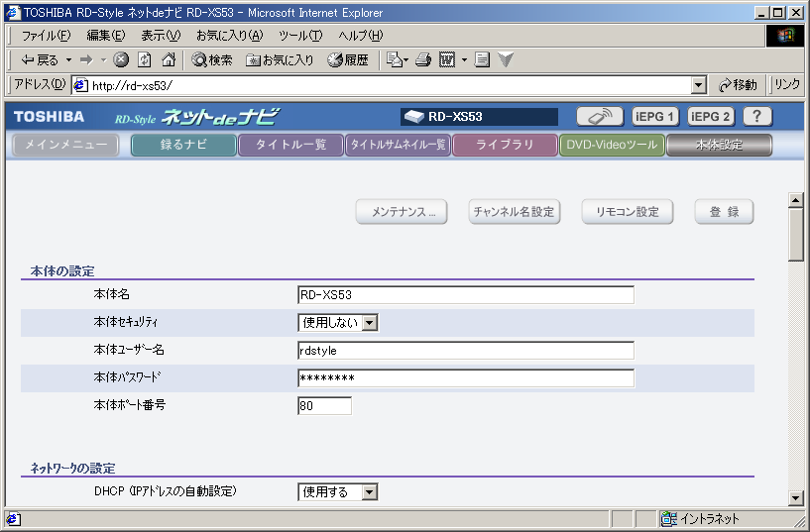
Task: Click the 登録 button
Action: click(724, 212)
